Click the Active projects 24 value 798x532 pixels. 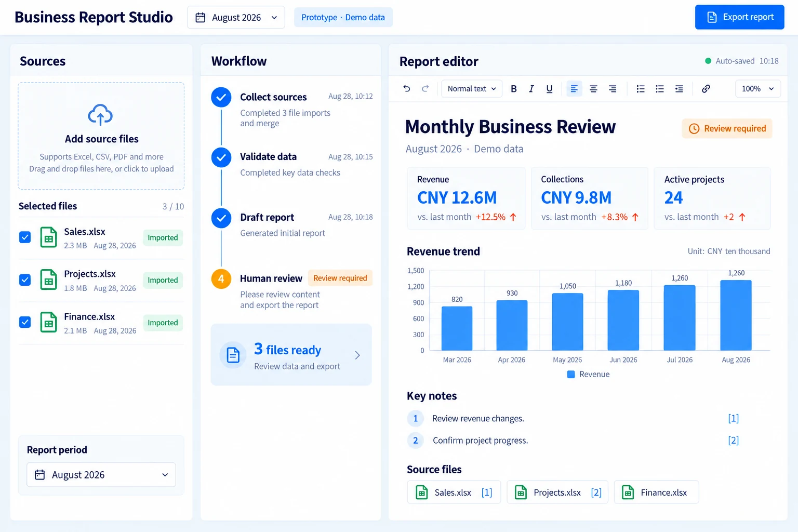coord(674,198)
